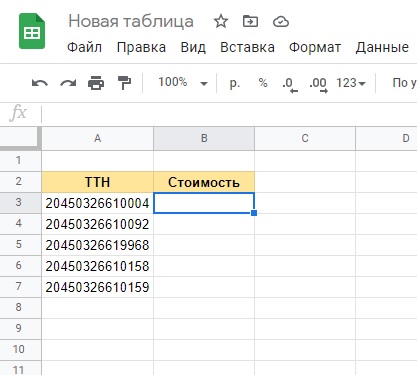
Task: Open the Файл menu
Action: (84, 47)
